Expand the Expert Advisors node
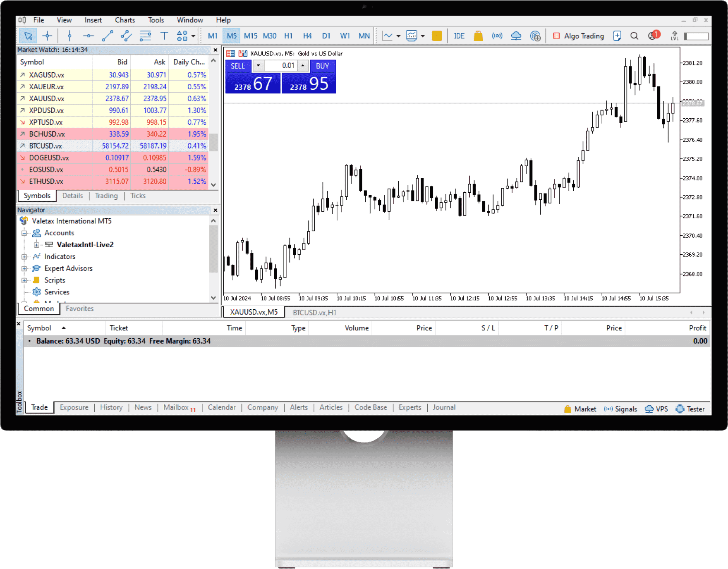 (24, 269)
